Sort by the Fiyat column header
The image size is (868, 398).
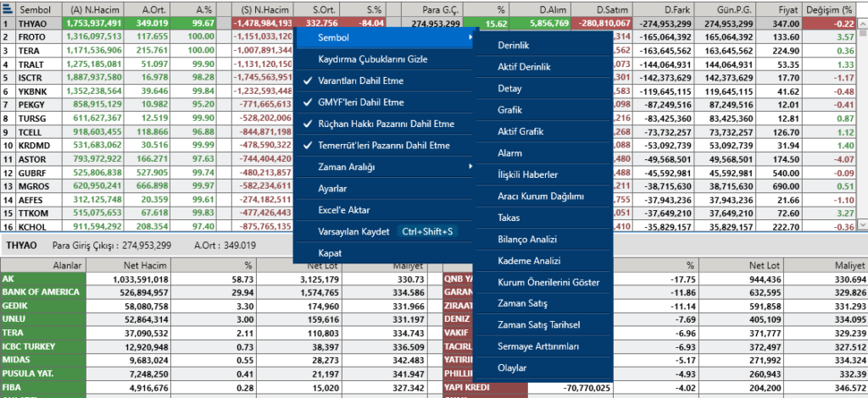coord(789,9)
